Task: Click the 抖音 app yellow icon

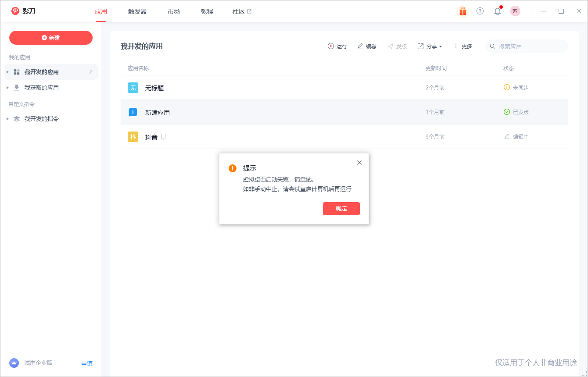Action: [x=133, y=137]
